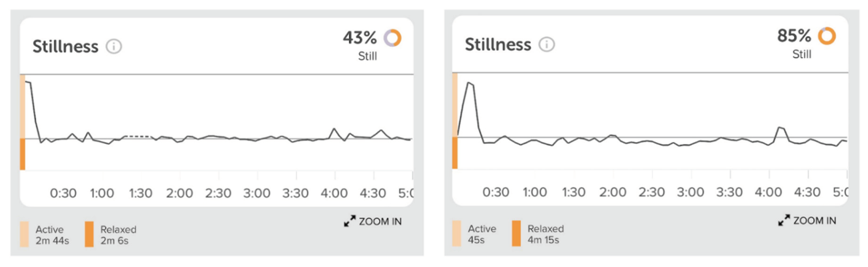Click the 2:00 time label on left chart
868x267 pixels.
[179, 193]
